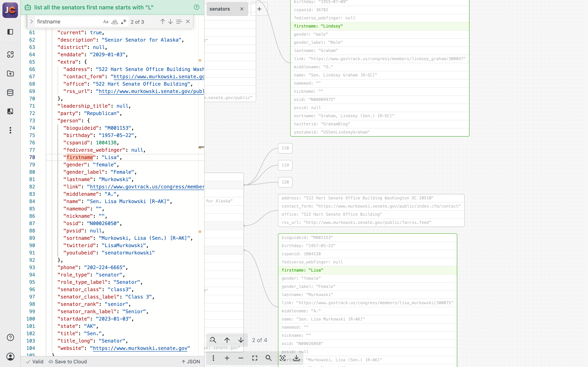Screen dimensions: 588x367
Task: Download the graph as an image
Action: 296,358
